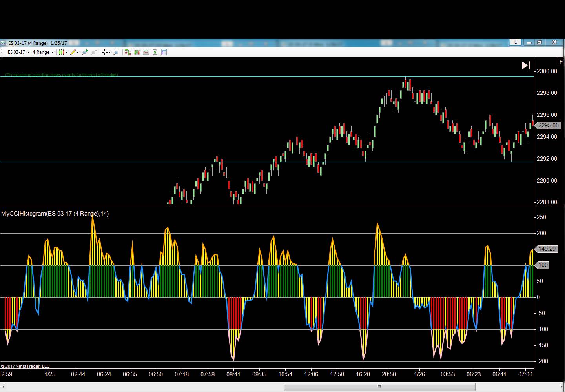Expand the crosshair cursor dropdown arrow
565x392 pixels.
(109, 52)
